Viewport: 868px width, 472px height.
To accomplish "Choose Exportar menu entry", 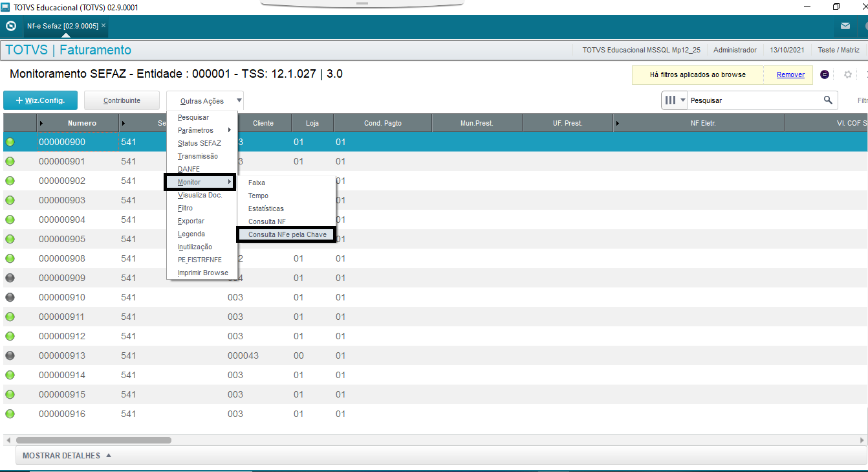I will pos(191,221).
